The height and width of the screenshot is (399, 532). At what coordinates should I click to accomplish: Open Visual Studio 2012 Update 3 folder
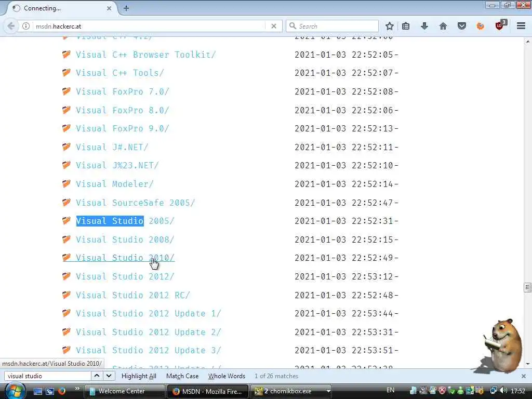148,351
